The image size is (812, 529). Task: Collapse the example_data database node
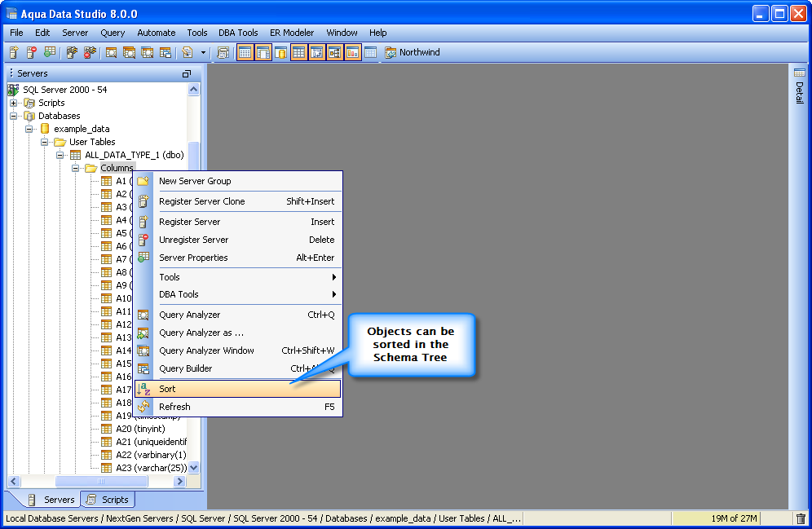tap(29, 129)
